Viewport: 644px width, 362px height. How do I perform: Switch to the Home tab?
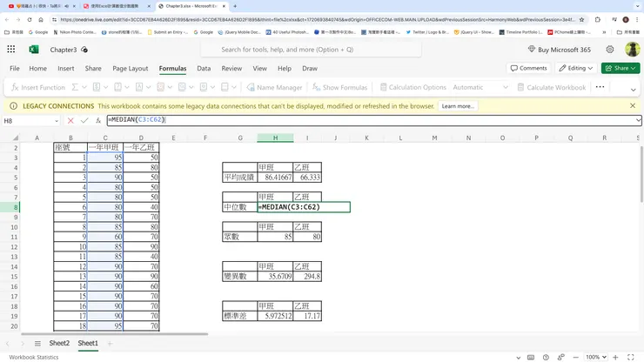coord(37,68)
